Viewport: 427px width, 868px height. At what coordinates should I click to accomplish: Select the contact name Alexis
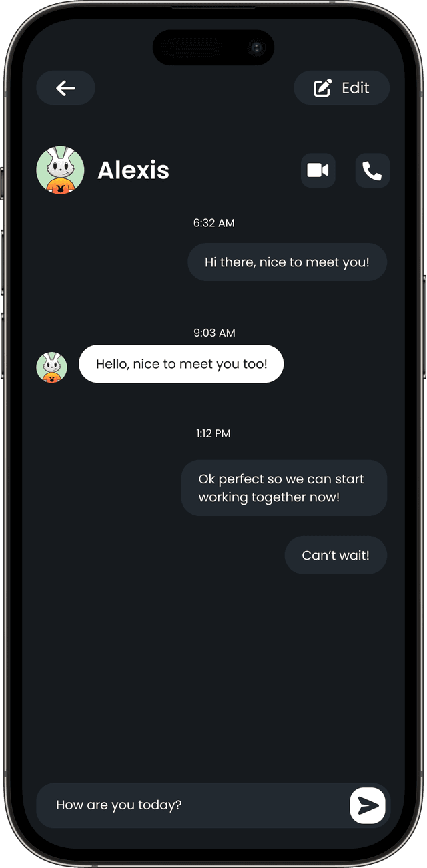tap(133, 170)
